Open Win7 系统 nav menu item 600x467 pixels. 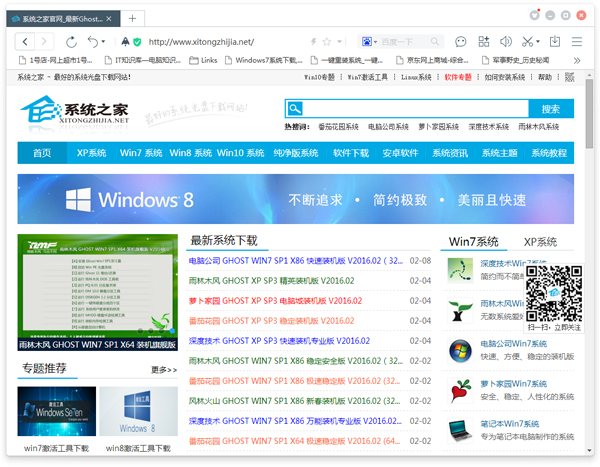click(x=141, y=153)
